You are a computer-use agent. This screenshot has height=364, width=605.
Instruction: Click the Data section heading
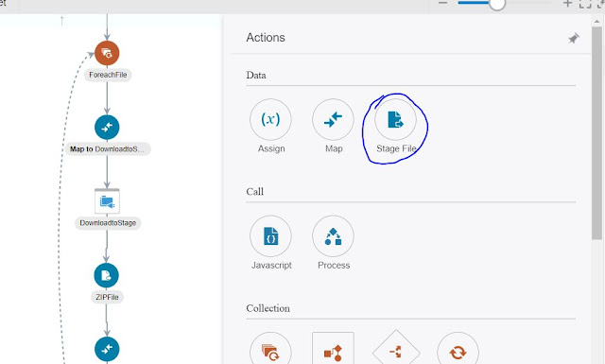tap(256, 76)
